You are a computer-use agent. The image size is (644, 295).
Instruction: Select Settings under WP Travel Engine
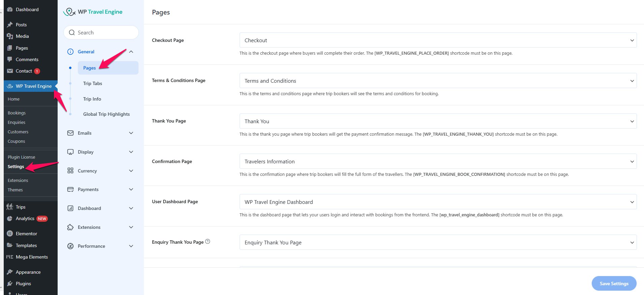click(16, 166)
